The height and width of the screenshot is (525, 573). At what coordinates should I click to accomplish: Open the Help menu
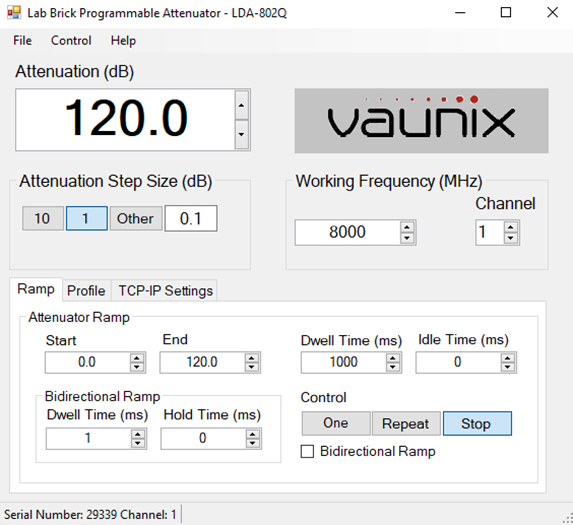coord(123,41)
